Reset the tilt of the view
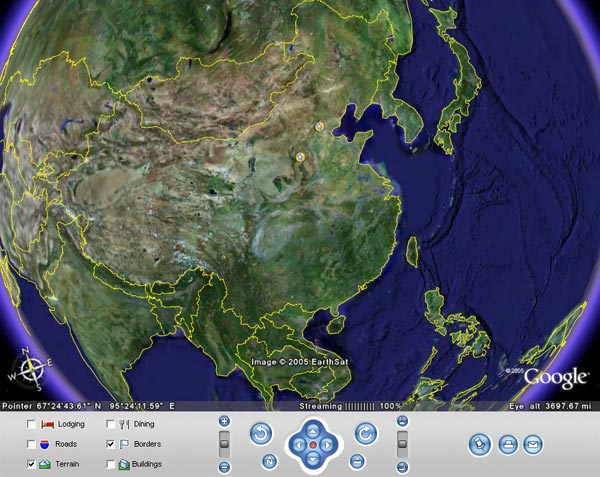This screenshot has width=600, height=477. click(357, 462)
